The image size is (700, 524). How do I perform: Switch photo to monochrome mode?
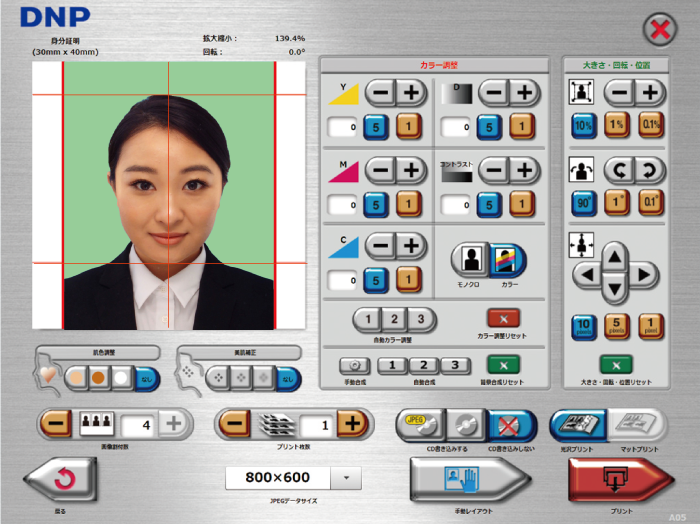pos(467,260)
